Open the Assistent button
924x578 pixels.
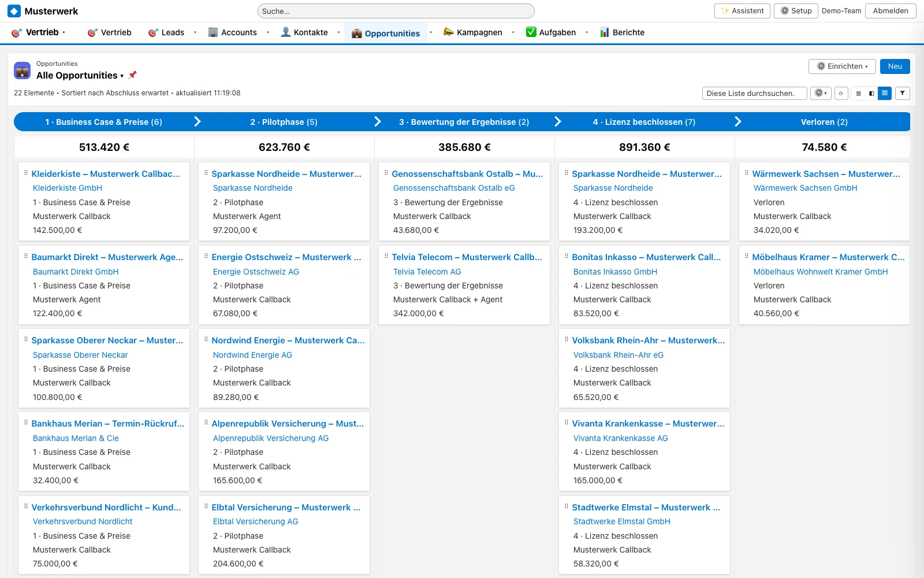tap(742, 11)
